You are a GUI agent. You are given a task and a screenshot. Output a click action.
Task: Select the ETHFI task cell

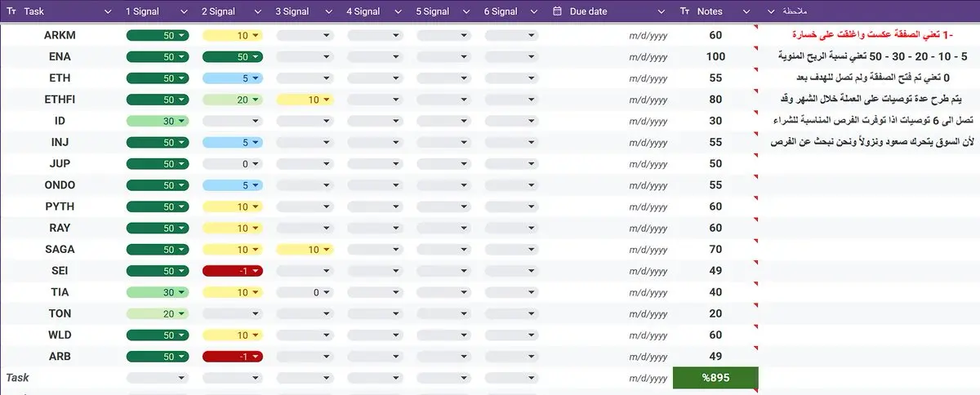(60, 100)
